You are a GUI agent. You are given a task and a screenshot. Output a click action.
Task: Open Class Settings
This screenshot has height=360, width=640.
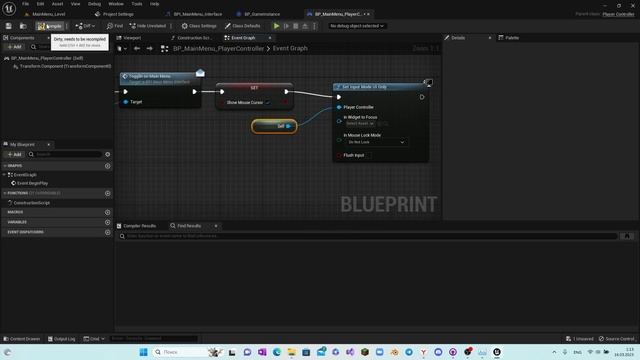[199, 26]
